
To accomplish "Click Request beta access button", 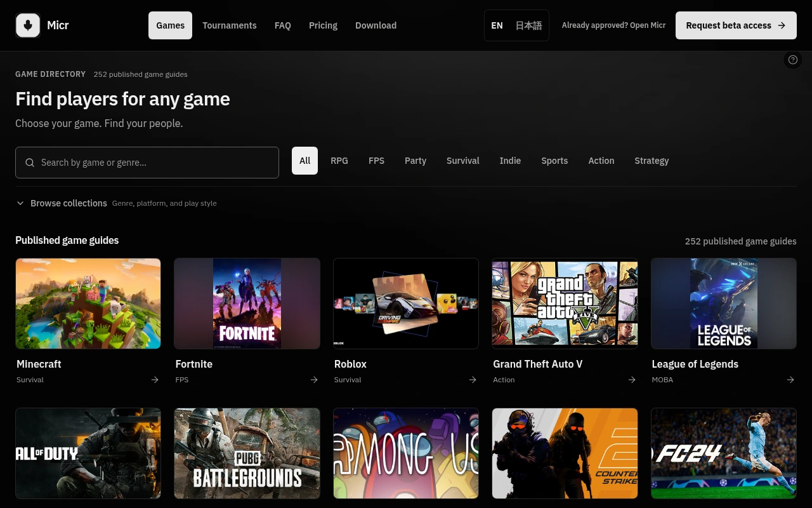I will [x=736, y=25].
